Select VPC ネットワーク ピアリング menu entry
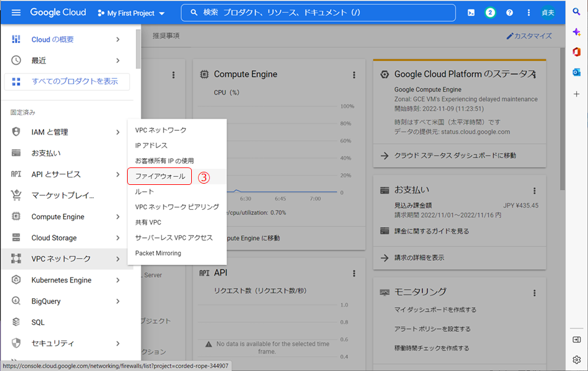The height and width of the screenshot is (371, 588). [x=177, y=207]
